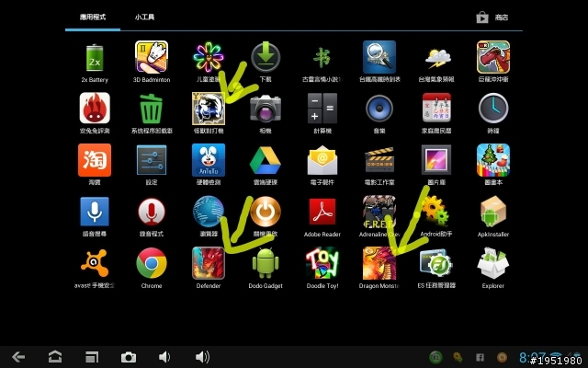Image resolution: width=588 pixels, height=368 pixels.
Task: Open the Movie Studio clapperboard app
Action: pos(379,160)
